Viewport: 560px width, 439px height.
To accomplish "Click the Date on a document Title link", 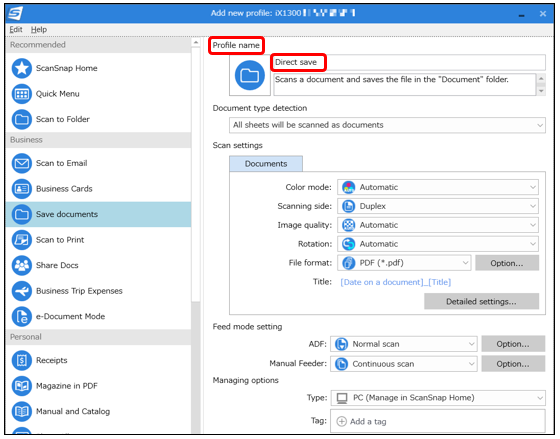I will point(395,282).
